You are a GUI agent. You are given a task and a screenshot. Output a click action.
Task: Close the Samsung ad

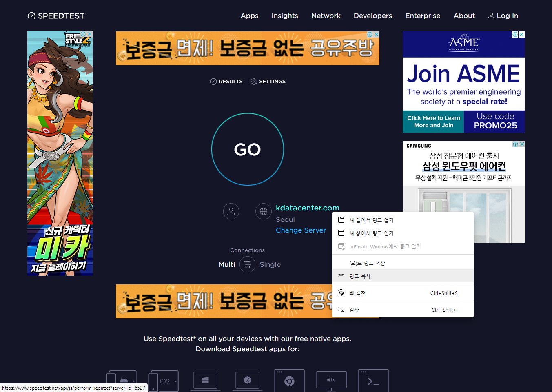click(522, 144)
